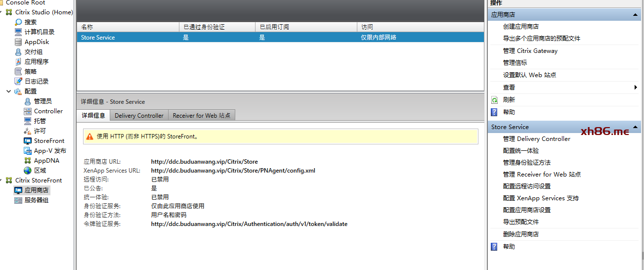Viewport: 644px width, 270px height.
Task: Open 管理 Citrix Gateway action
Action: point(530,50)
